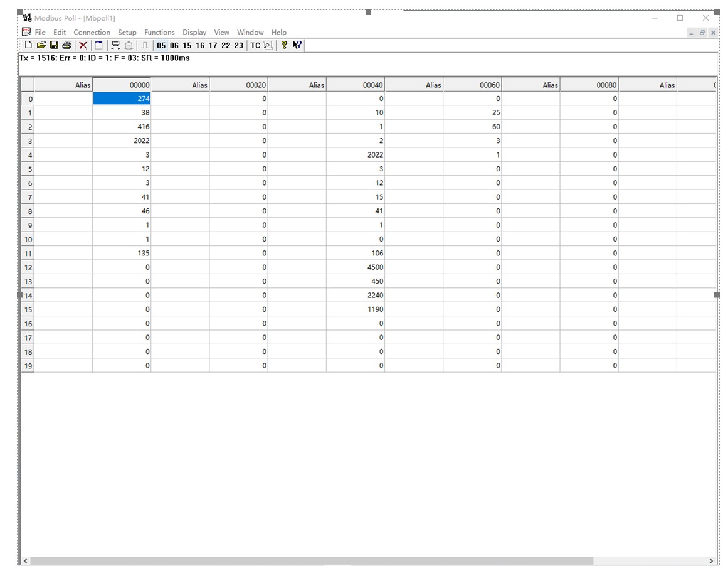Select the 00020 column header
This screenshot has height=566, width=728.
coord(239,85)
